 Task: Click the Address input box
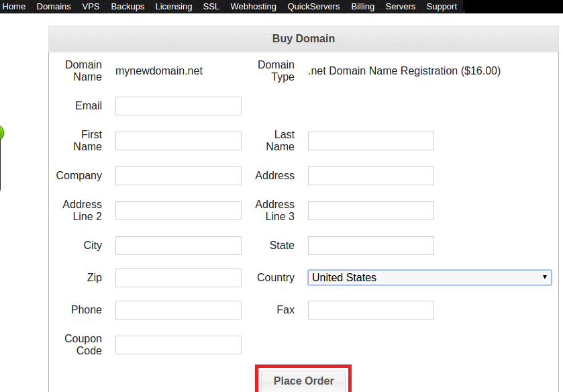click(x=370, y=175)
